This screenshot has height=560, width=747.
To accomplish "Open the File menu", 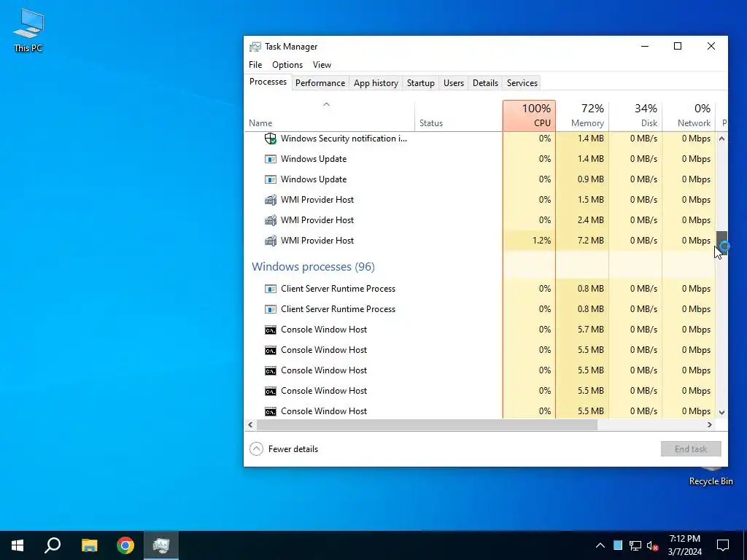I will click(255, 65).
